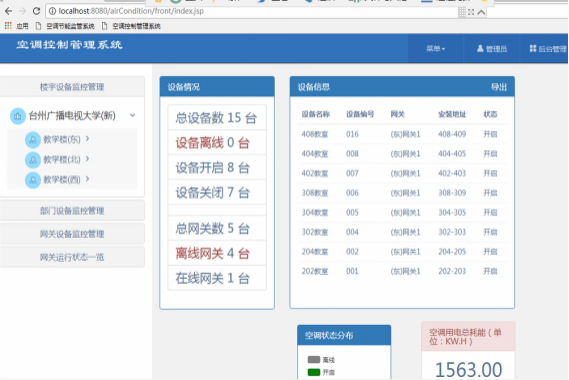Click the 空调状态分布 panel header
The image size is (569, 380).
[344, 335]
